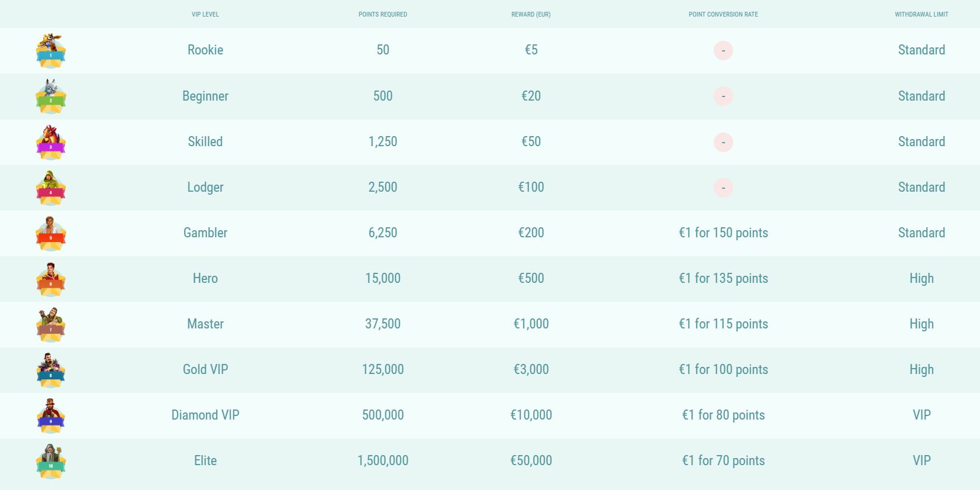980x490 pixels.
Task: Click the Hero level 6 badge icon
Action: (50, 279)
